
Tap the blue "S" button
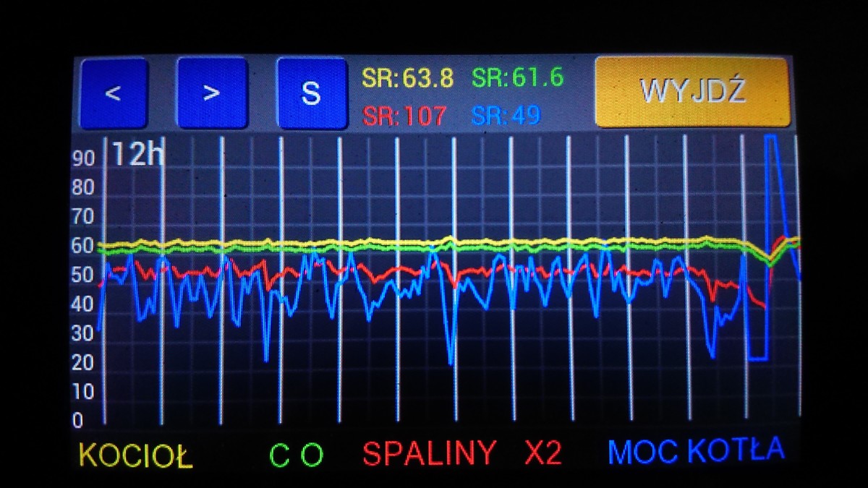[310, 93]
